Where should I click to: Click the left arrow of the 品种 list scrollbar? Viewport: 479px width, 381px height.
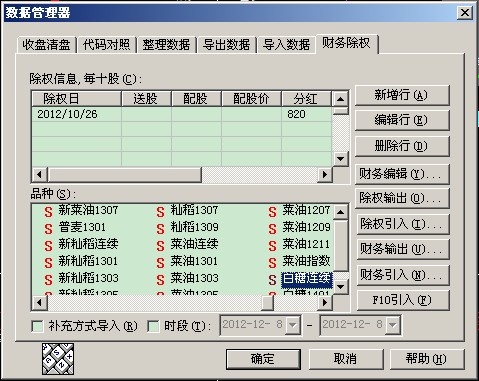[x=40, y=303]
